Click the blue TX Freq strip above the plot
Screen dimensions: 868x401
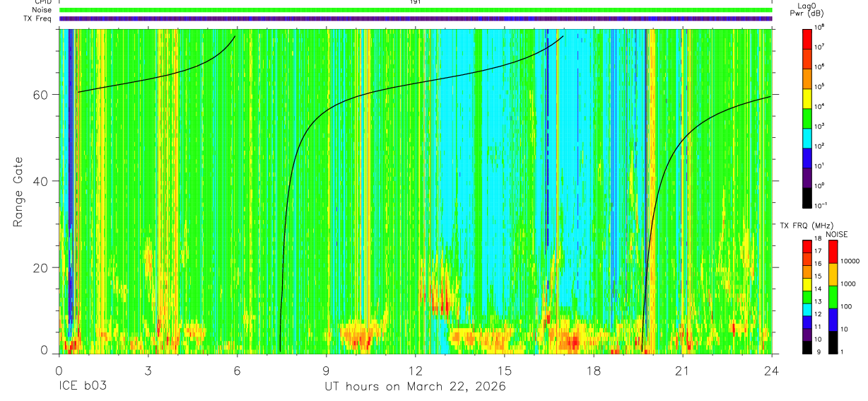(x=416, y=18)
